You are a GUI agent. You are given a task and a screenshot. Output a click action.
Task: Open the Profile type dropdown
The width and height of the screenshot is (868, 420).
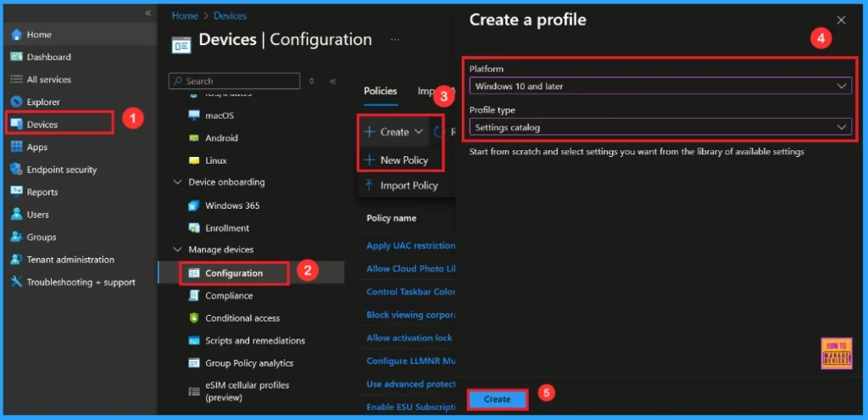660,127
